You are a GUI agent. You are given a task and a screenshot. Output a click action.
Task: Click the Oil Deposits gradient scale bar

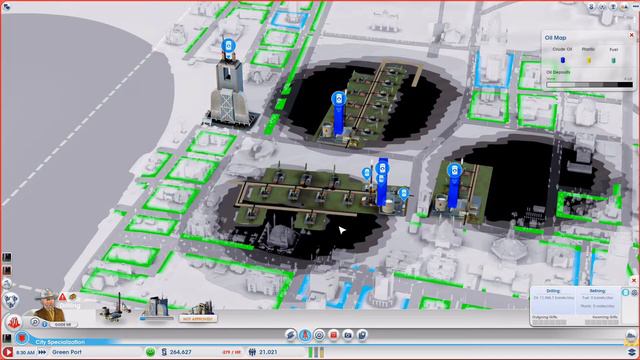click(x=589, y=84)
